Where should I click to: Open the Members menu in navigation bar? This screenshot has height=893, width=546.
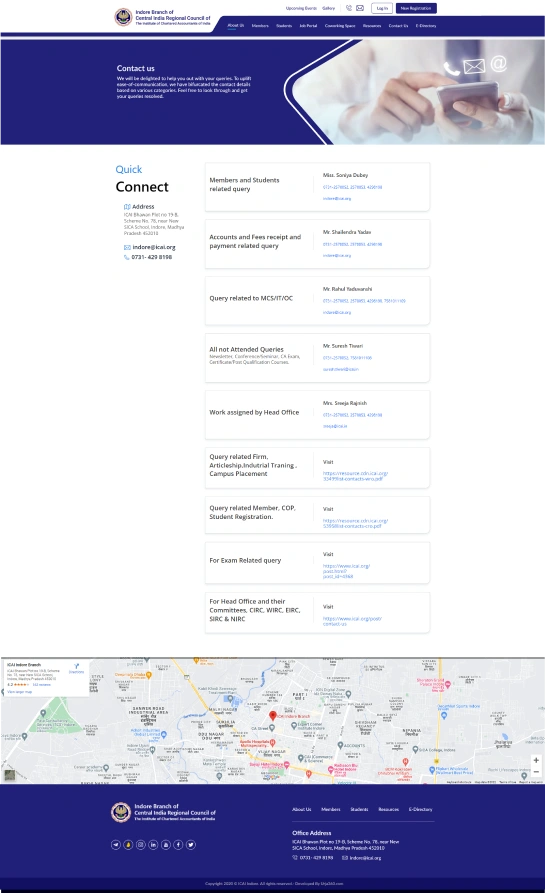pos(260,26)
